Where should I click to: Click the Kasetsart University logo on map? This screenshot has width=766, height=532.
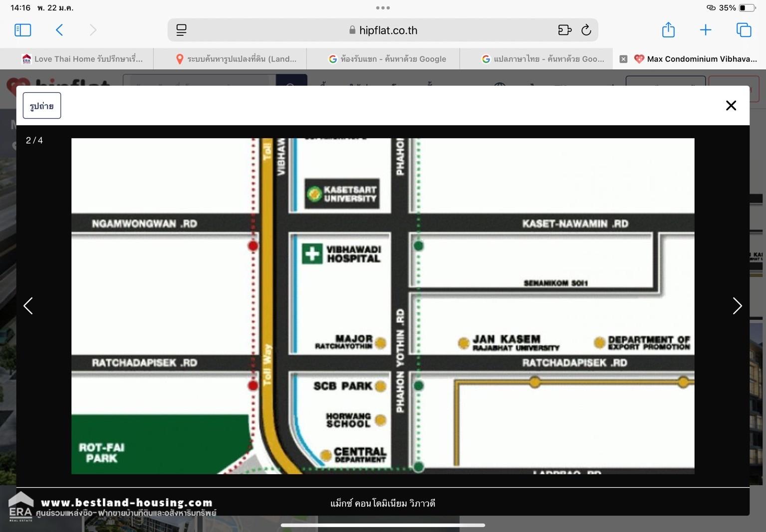[x=314, y=193]
